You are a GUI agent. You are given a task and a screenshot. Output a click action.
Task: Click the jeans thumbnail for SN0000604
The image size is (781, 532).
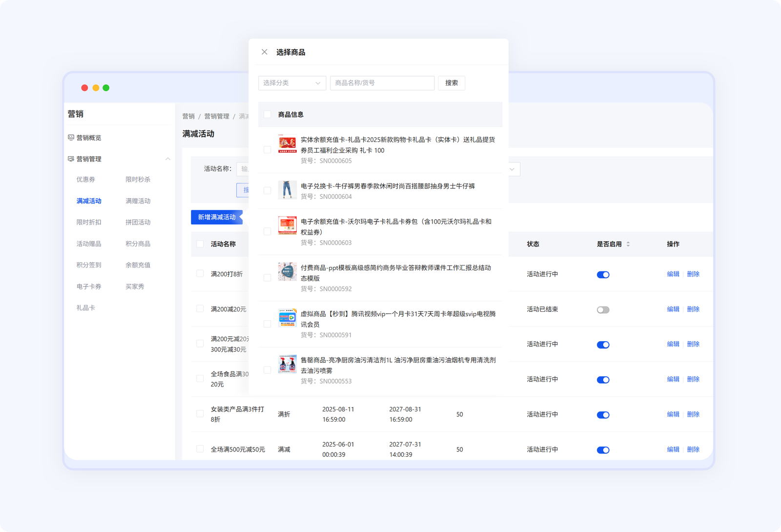[x=288, y=190]
